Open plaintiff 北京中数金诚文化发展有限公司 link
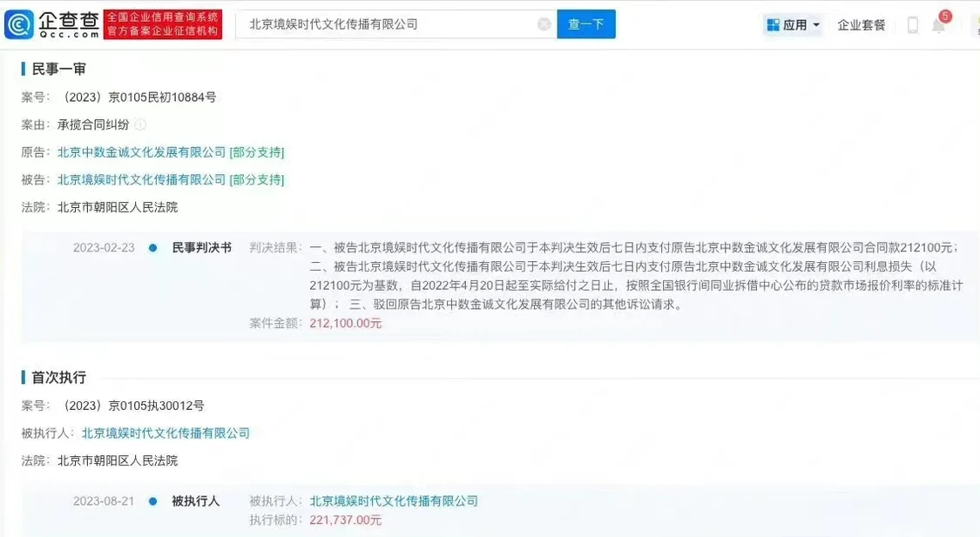Image resolution: width=980 pixels, height=537 pixels. pyautogui.click(x=141, y=152)
